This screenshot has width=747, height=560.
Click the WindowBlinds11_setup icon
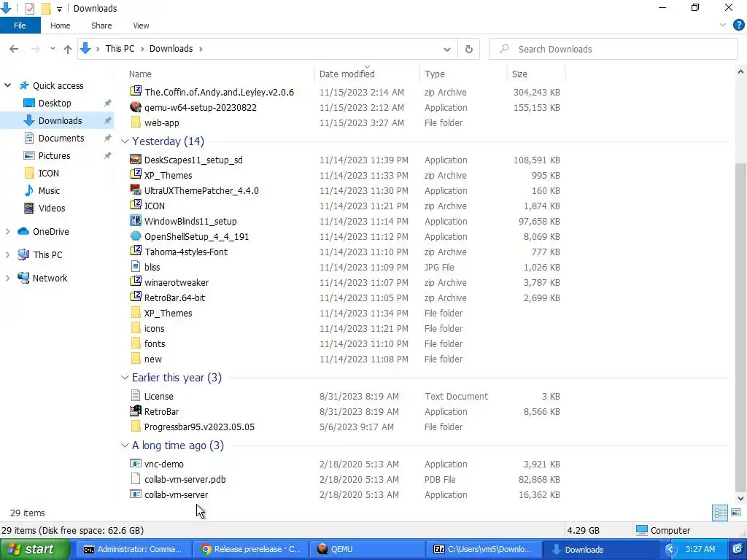tap(135, 221)
